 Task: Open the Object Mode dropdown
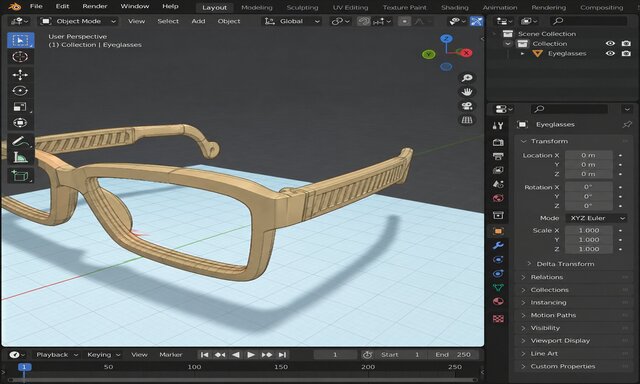78,21
